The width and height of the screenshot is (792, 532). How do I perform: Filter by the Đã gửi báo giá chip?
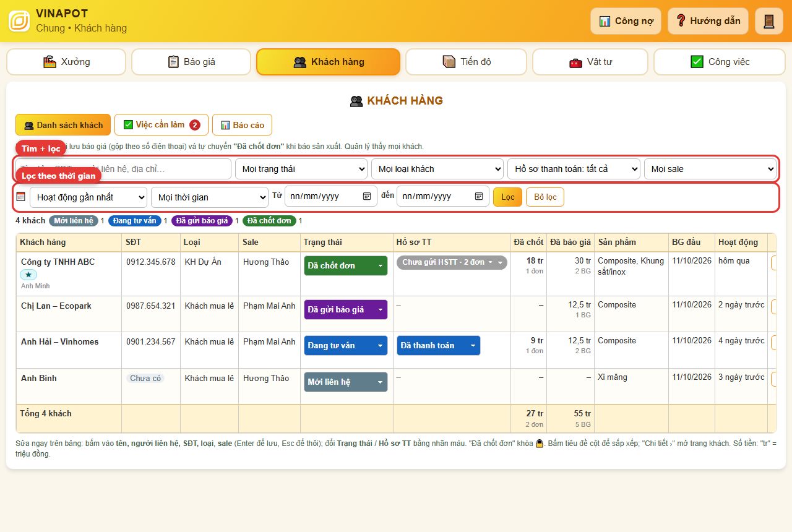click(202, 221)
